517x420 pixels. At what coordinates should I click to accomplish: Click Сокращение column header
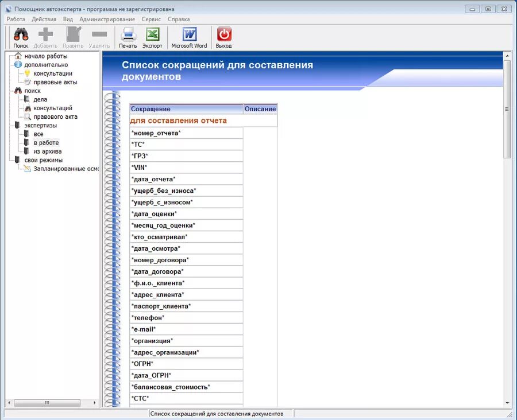click(186, 108)
